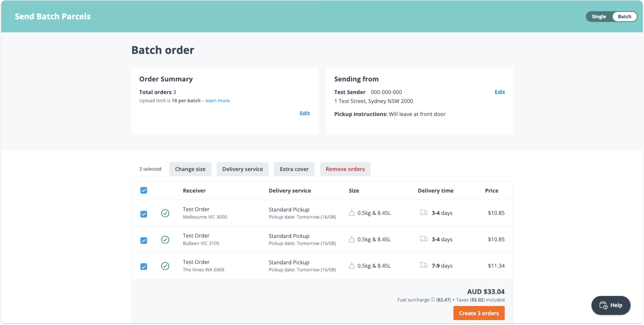
Task: Click the 1 Test Street sender address
Action: (x=373, y=101)
